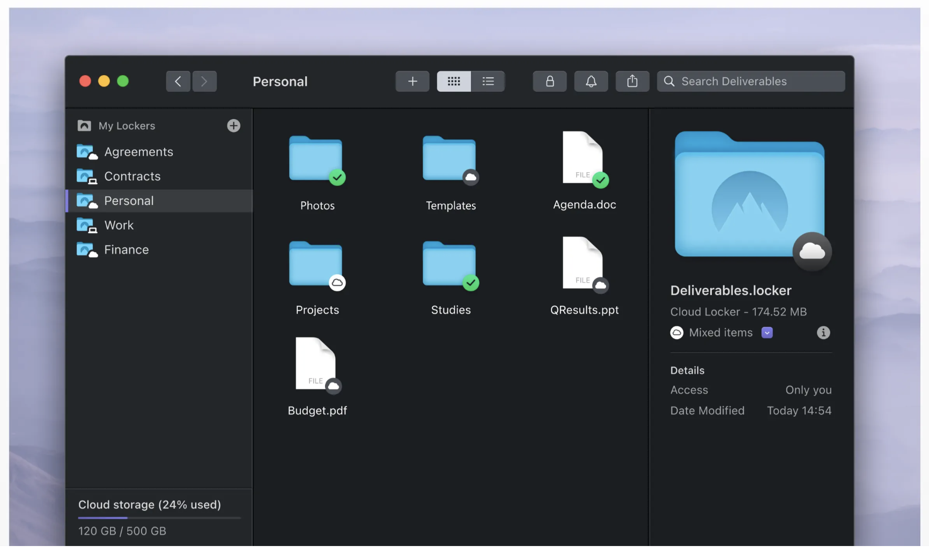Go back with the left arrow button

pos(178,82)
